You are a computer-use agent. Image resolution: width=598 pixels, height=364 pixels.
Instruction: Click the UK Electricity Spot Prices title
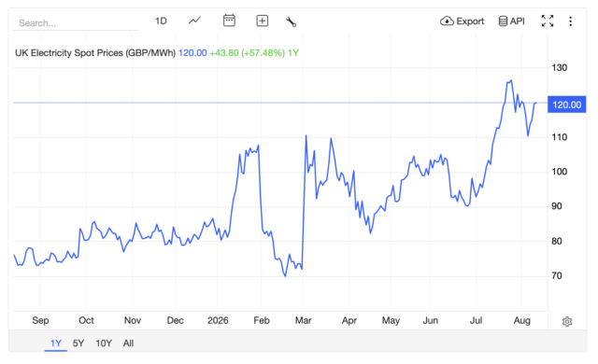(95, 53)
